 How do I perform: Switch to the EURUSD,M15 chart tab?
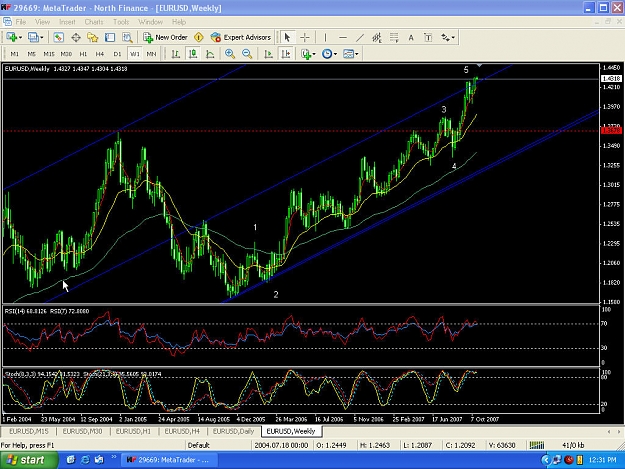tap(28, 432)
